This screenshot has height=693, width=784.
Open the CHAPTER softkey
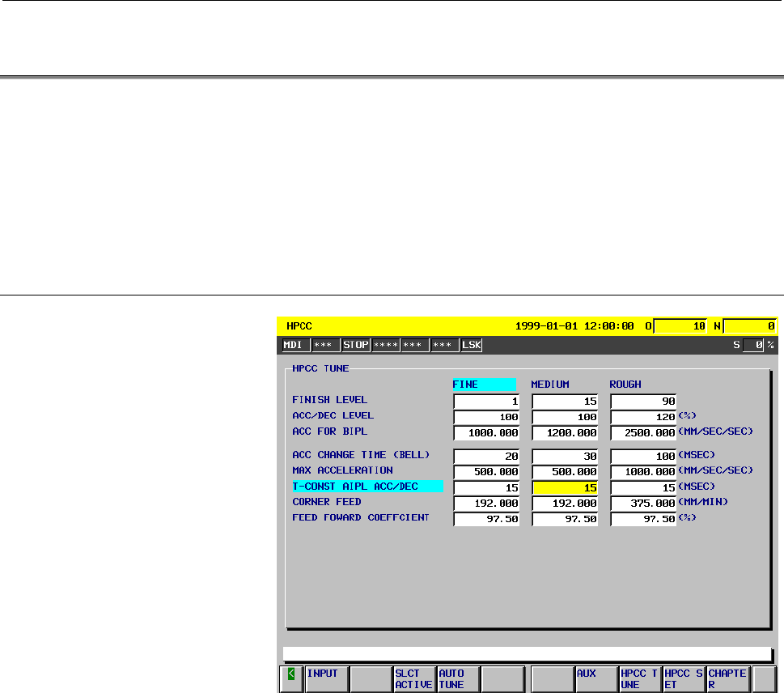[729, 679]
